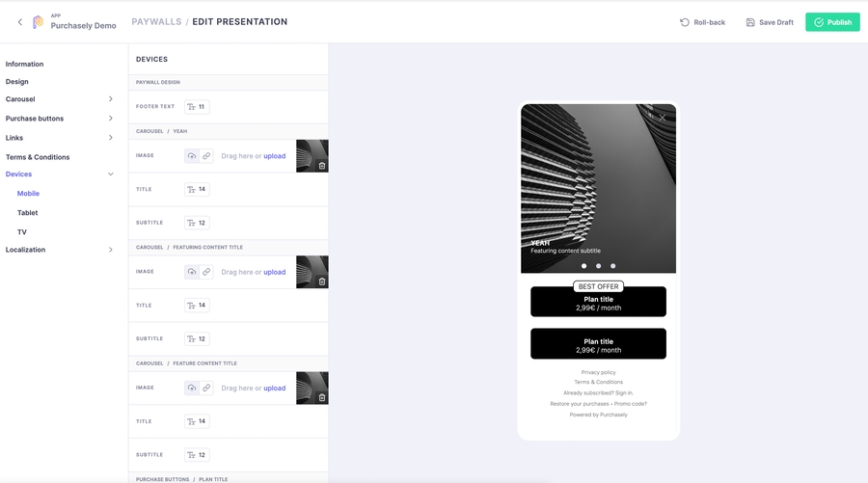Viewport: 868px width, 483px height.
Task: Select the third carousel dot in preview
Action: tap(612, 266)
